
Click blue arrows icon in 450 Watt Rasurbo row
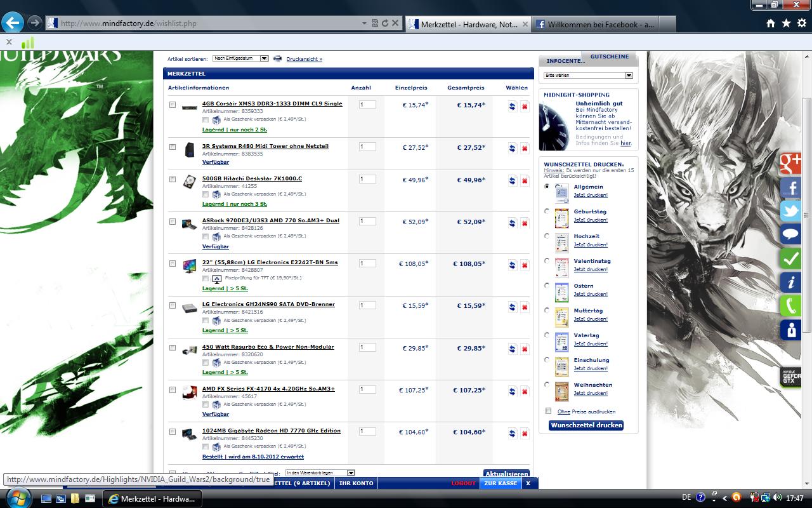[512, 349]
